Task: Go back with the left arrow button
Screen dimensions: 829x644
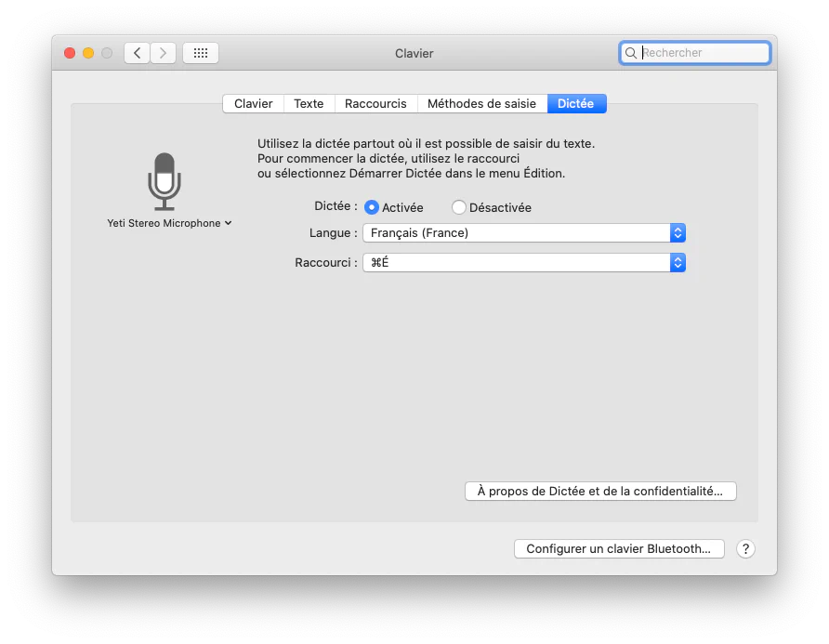Action: (x=137, y=53)
